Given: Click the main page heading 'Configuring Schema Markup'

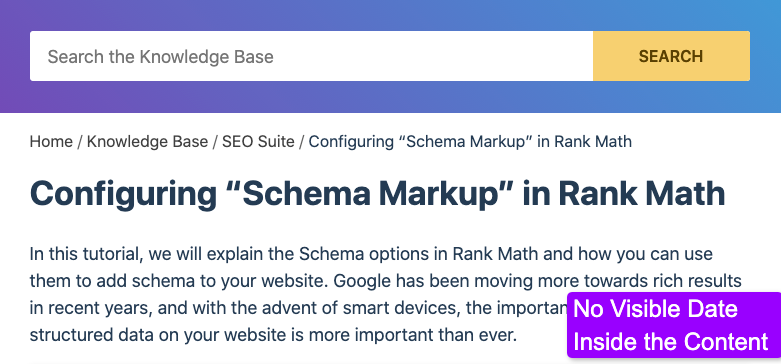Looking at the screenshot, I should click(377, 194).
